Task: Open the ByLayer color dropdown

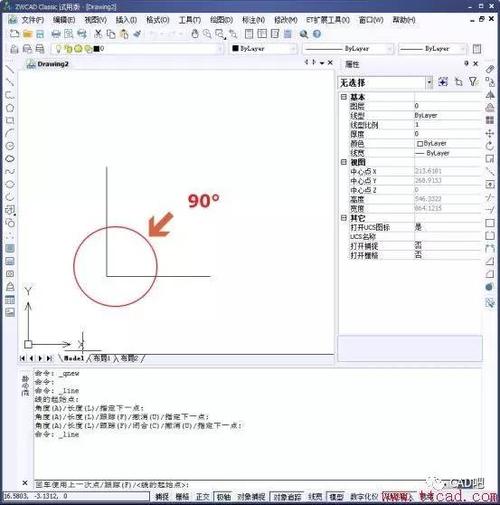Action: point(263,49)
